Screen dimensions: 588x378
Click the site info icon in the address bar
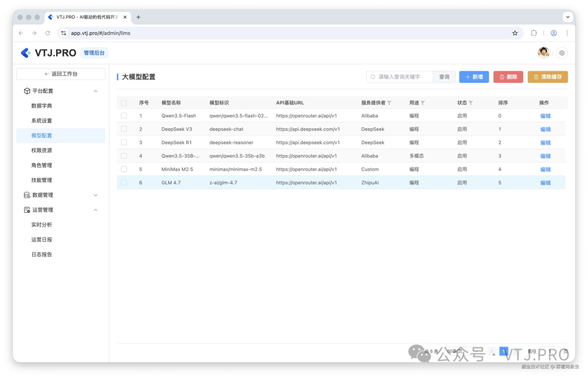coord(64,33)
